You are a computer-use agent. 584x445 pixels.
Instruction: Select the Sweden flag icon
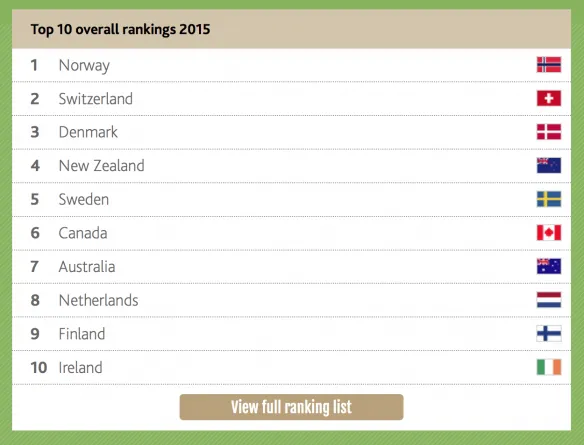point(549,199)
